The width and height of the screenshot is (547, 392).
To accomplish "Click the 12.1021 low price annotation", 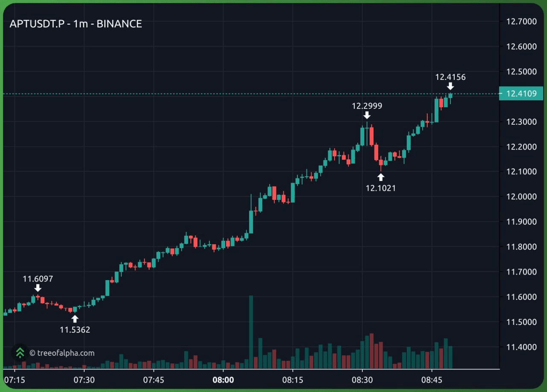I will [381, 187].
